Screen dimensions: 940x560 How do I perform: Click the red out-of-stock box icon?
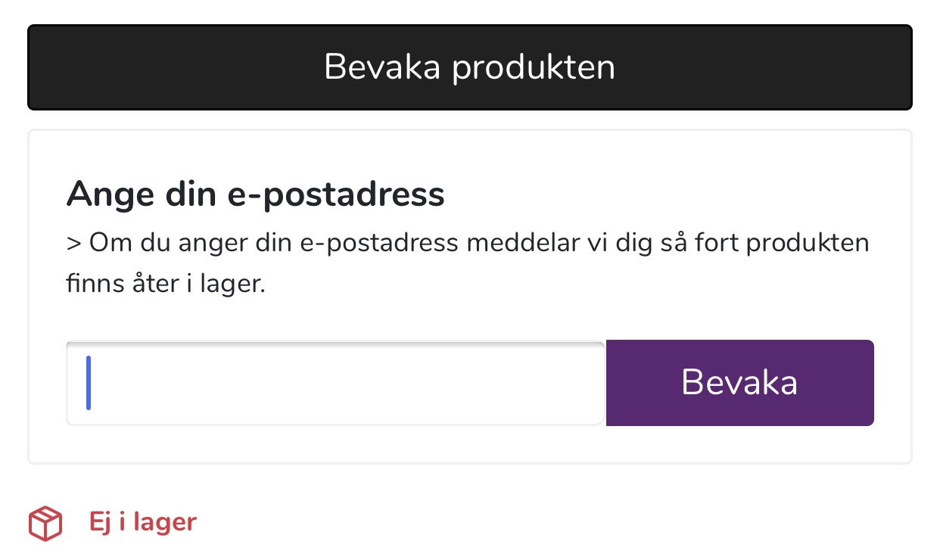pos(45,524)
